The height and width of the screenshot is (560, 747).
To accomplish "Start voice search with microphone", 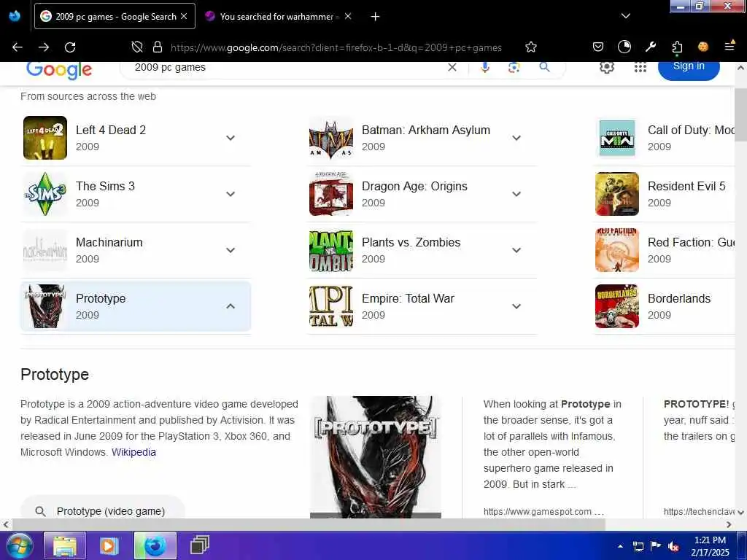I will 485,67.
